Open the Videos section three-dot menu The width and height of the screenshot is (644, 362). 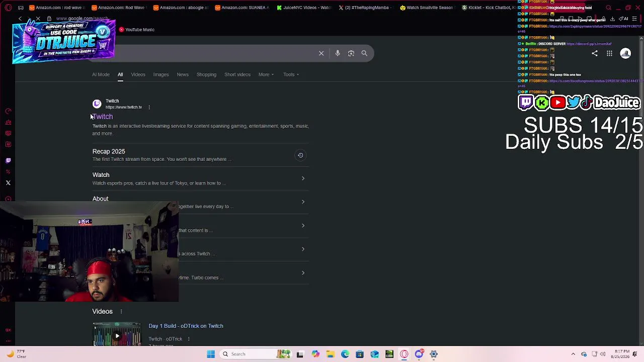(121, 311)
